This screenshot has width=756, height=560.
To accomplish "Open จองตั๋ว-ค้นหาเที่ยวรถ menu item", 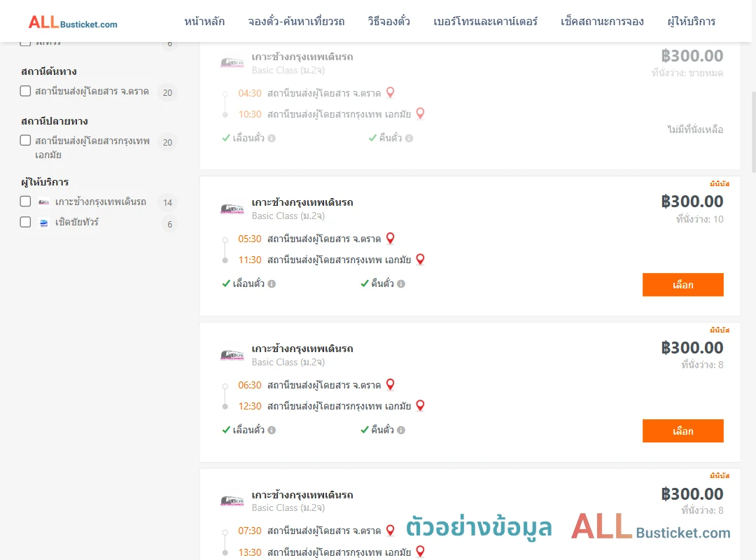I will pyautogui.click(x=297, y=21).
